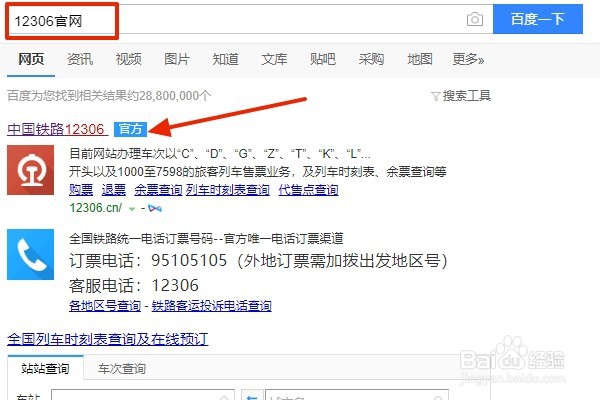Click the blue telephone icon
This screenshot has height=400, width=600.
pyautogui.click(x=30, y=255)
